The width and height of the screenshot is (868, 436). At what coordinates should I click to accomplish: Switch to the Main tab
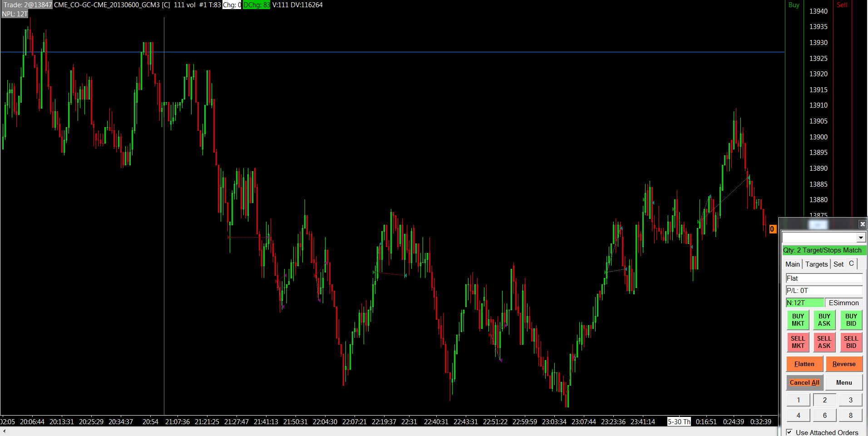(793, 264)
